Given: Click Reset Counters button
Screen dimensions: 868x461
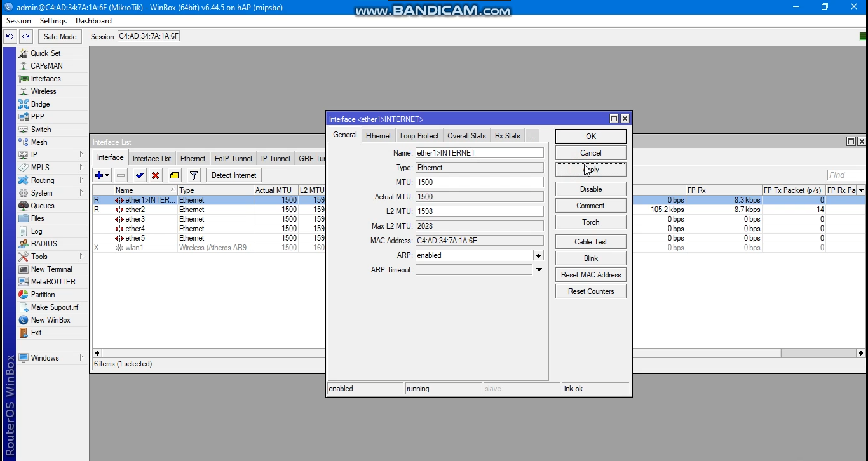Looking at the screenshot, I should (x=591, y=291).
